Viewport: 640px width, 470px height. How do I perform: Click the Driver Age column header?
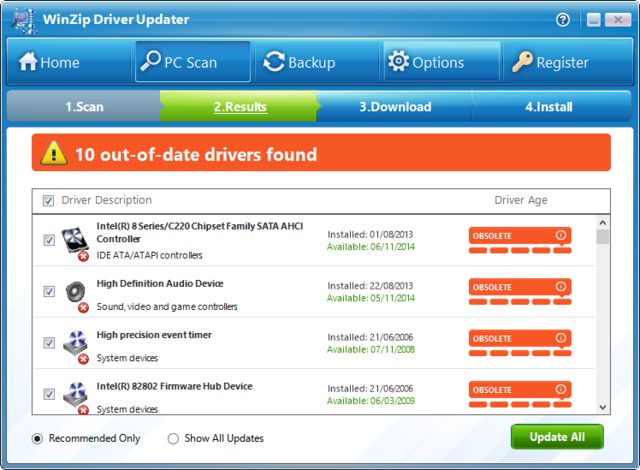click(521, 200)
